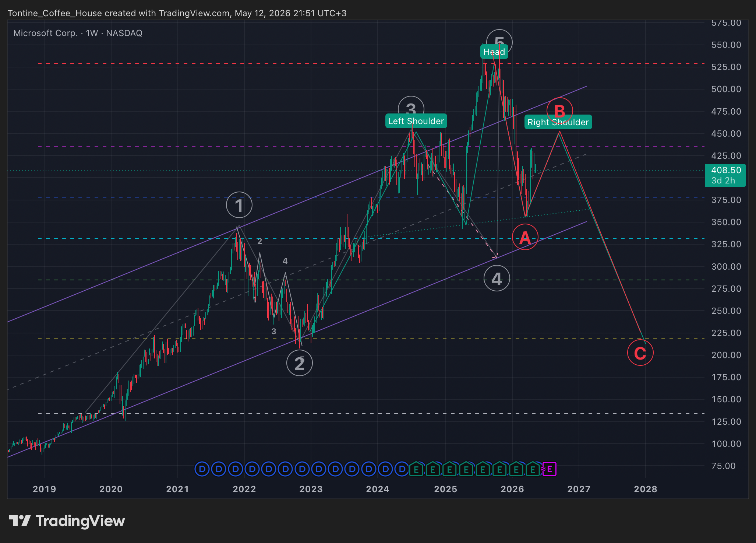Click the 75.00 price axis value

tap(724, 466)
